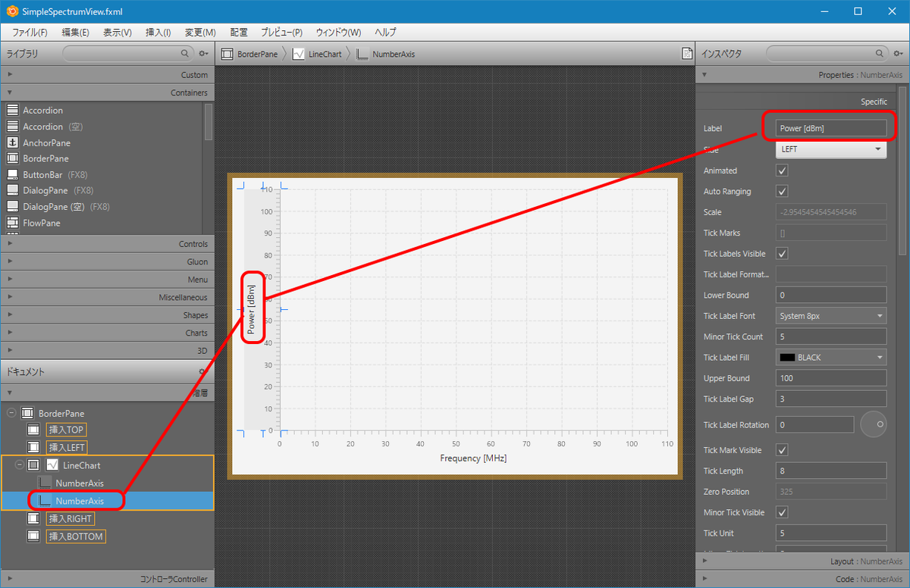Screen dimensions: 910x588
Task: Click the Label field containing Power [dBm]
Action: point(831,128)
